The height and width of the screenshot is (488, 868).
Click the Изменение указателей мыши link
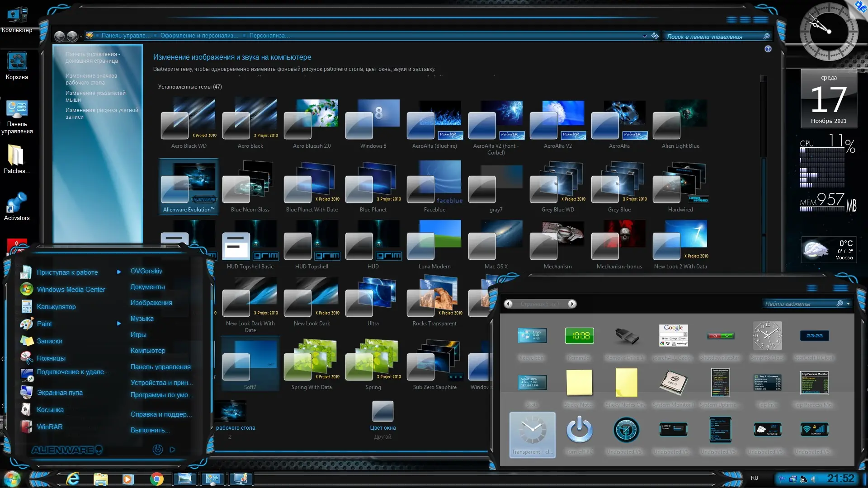pyautogui.click(x=95, y=96)
